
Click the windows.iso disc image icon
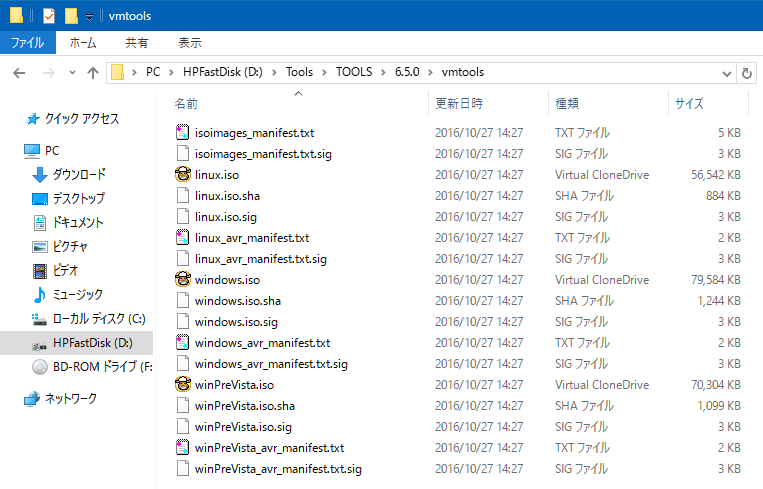(182, 279)
